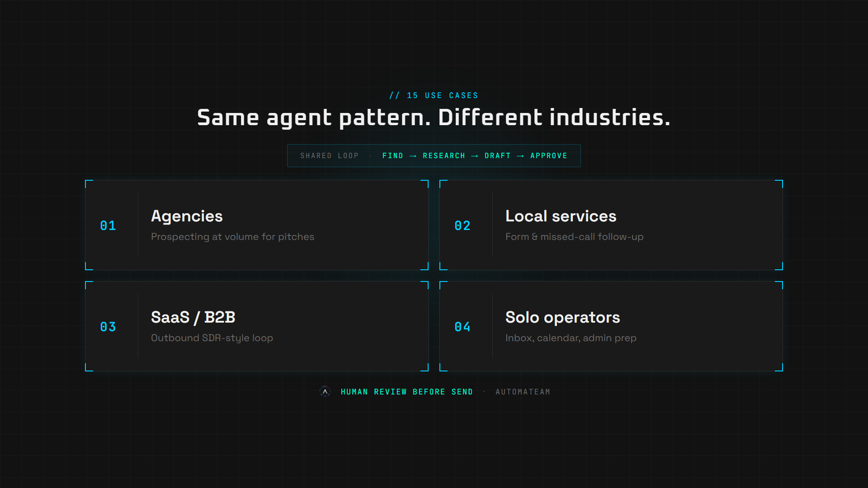This screenshot has width=868, height=488.
Task: Click the APPROVE step in the loop
Action: (548, 155)
